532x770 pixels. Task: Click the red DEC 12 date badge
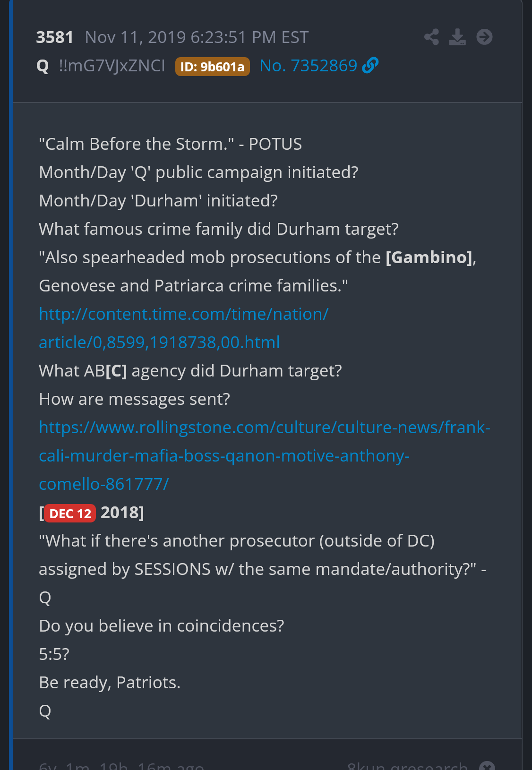point(70,513)
